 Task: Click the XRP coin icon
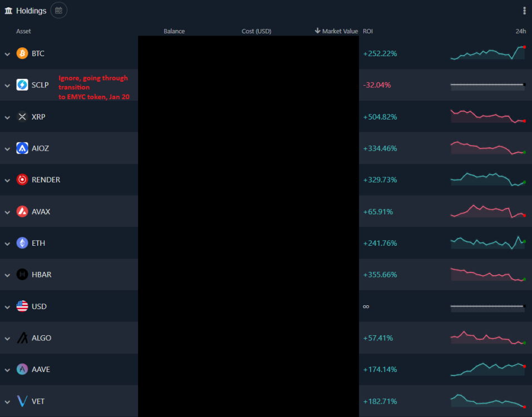[22, 117]
